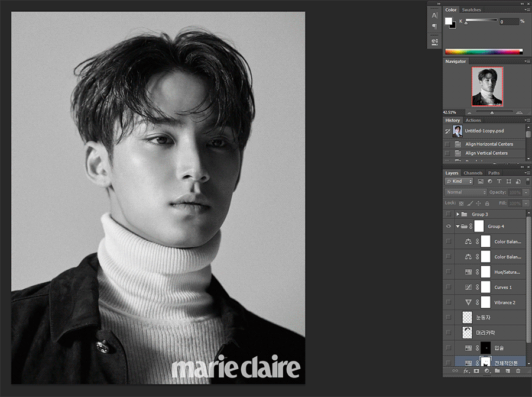The height and width of the screenshot is (397, 532).
Task: Show 머리카락 layer visibility
Action: click(449, 333)
